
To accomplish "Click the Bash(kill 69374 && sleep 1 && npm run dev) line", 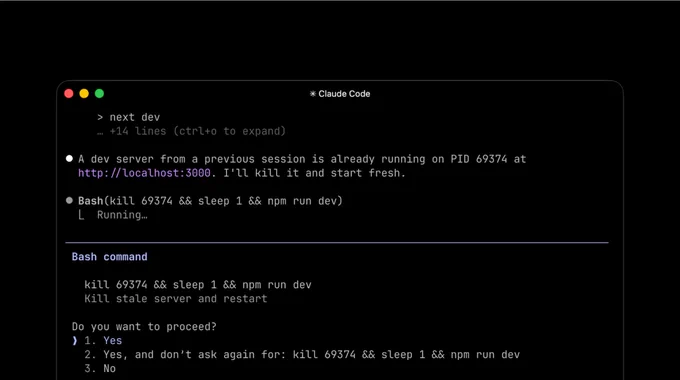I will [210, 201].
